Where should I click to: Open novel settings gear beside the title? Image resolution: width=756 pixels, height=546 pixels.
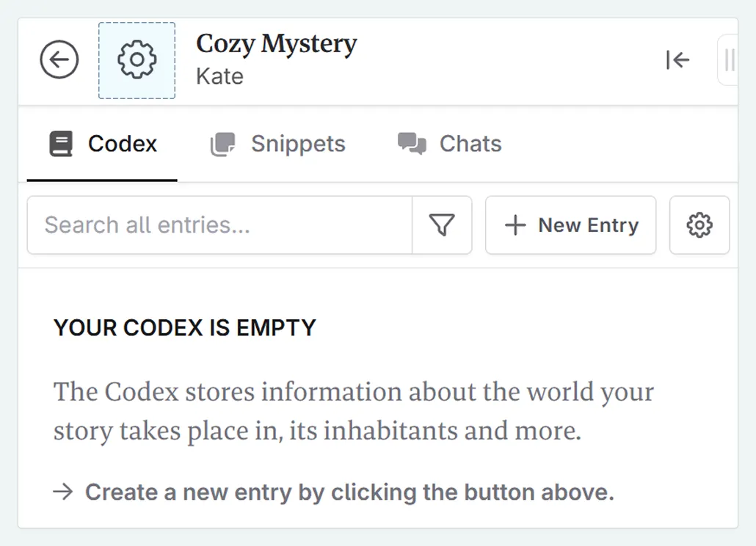click(x=137, y=60)
